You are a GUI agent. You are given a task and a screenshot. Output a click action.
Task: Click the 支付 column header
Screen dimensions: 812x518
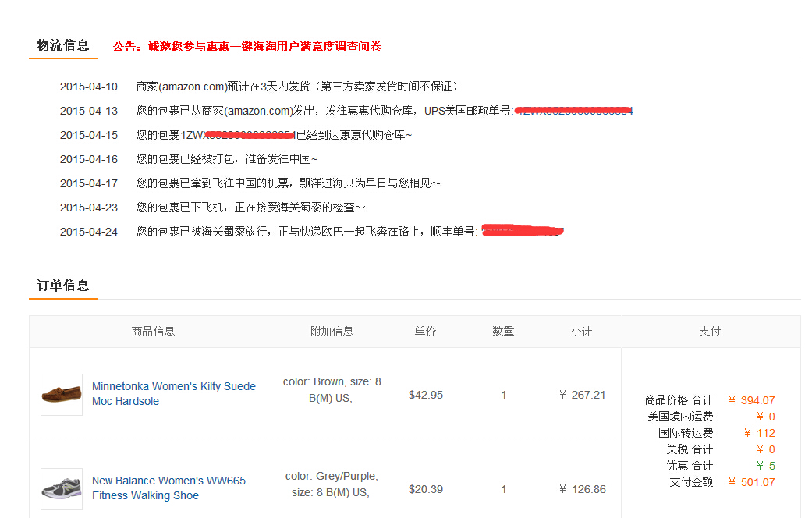[710, 332]
